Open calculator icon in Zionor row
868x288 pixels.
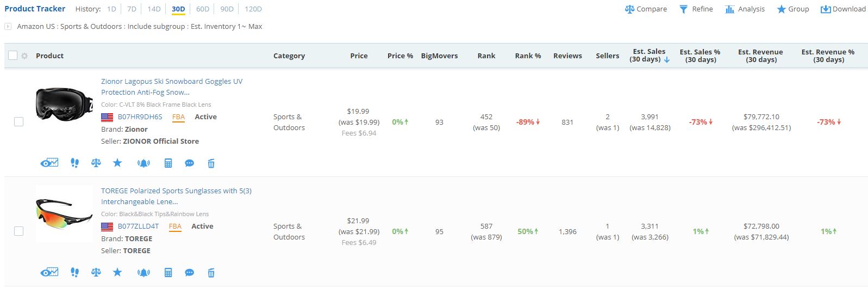click(x=168, y=163)
